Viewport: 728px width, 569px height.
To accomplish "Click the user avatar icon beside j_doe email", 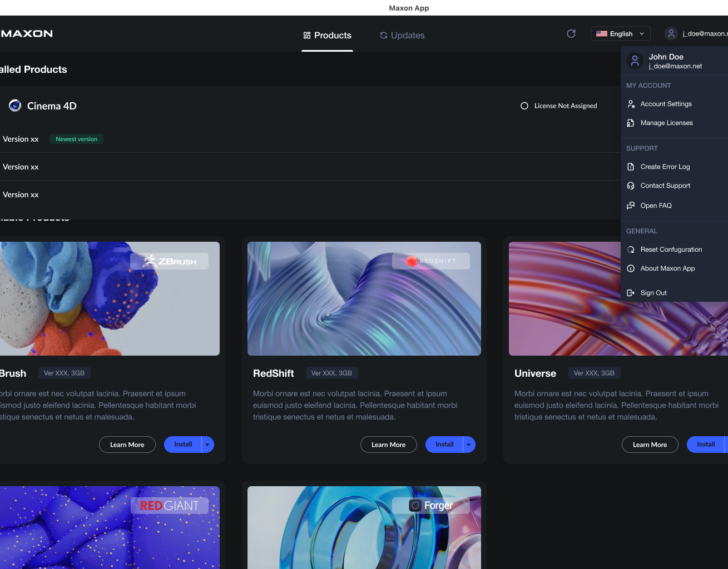I will click(x=671, y=34).
